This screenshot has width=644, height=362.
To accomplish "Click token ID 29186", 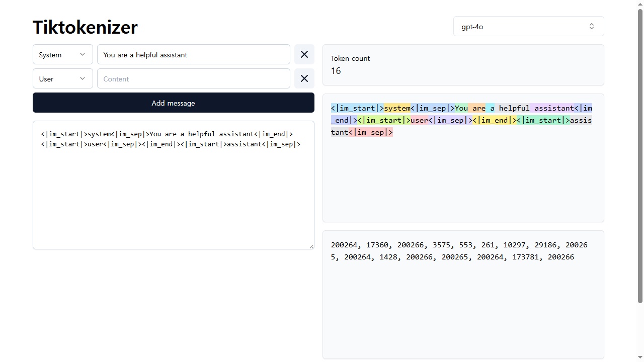I will [x=545, y=245].
